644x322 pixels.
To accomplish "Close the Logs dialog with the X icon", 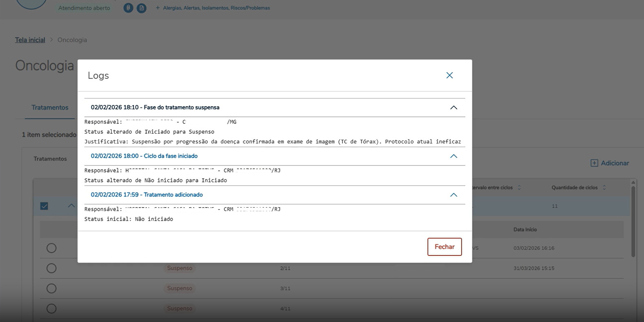I will (449, 75).
